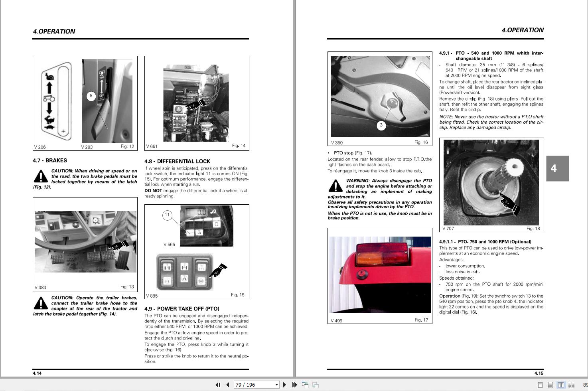The image size is (588, 391).
Task: Click the page number 4.15 footer
Action: pyautogui.click(x=539, y=373)
